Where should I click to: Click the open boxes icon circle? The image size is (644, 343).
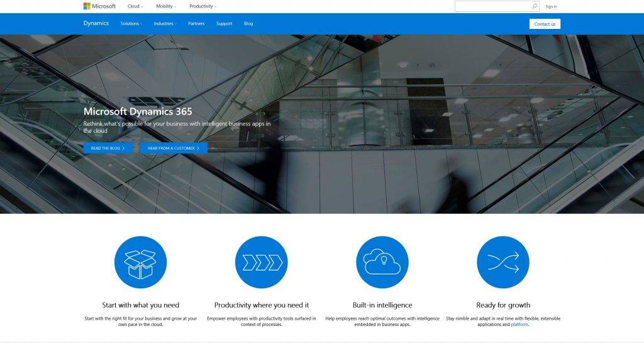(x=140, y=262)
